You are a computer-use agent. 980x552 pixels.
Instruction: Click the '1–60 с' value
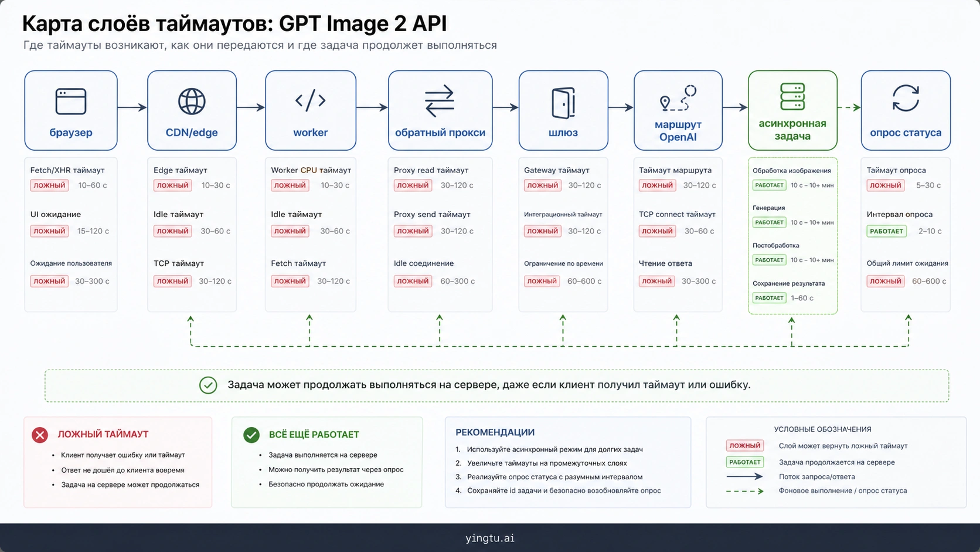(x=802, y=298)
